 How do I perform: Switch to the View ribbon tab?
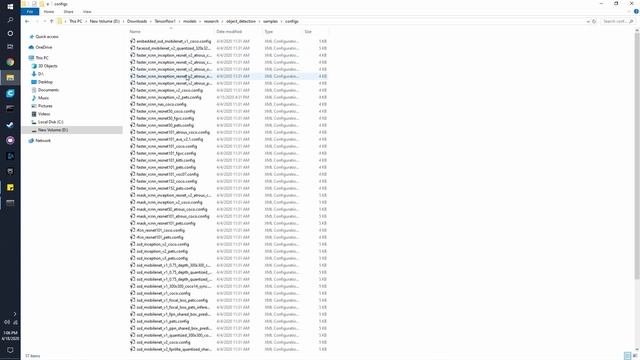click(87, 12)
